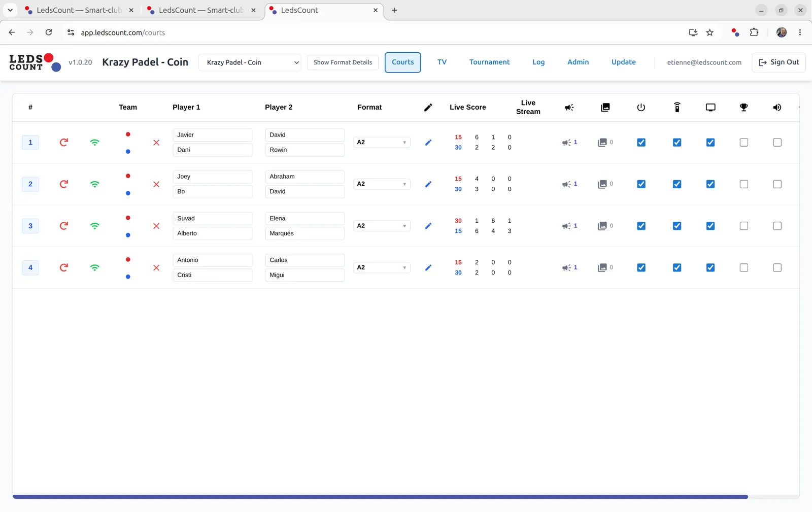
Task: Edit format with pencil on court 4
Action: point(428,267)
